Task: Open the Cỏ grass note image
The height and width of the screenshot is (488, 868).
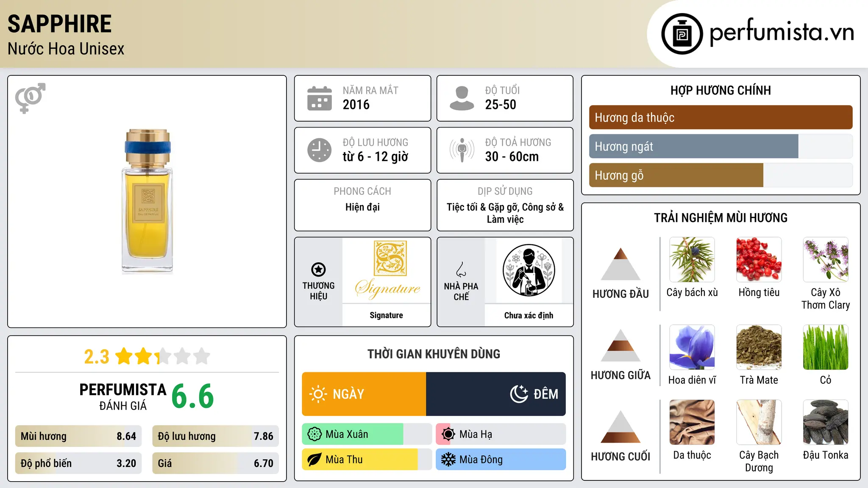Action: [826, 347]
